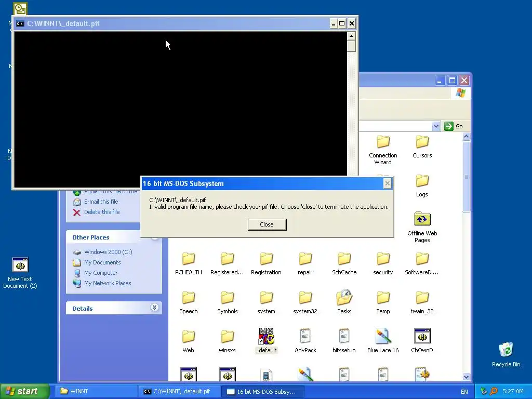This screenshot has height=399, width=532.
Task: Go to Windows 2000 (C:) drive
Action: (108, 252)
